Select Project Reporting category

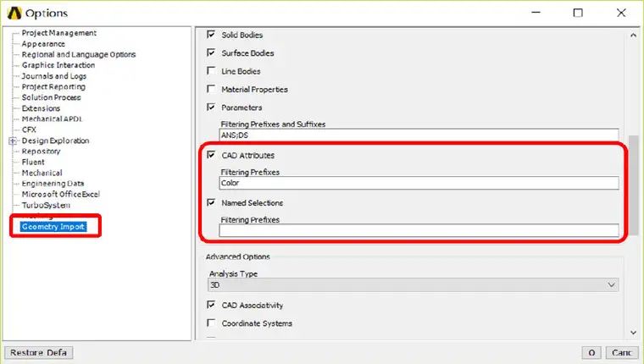pyautogui.click(x=53, y=86)
